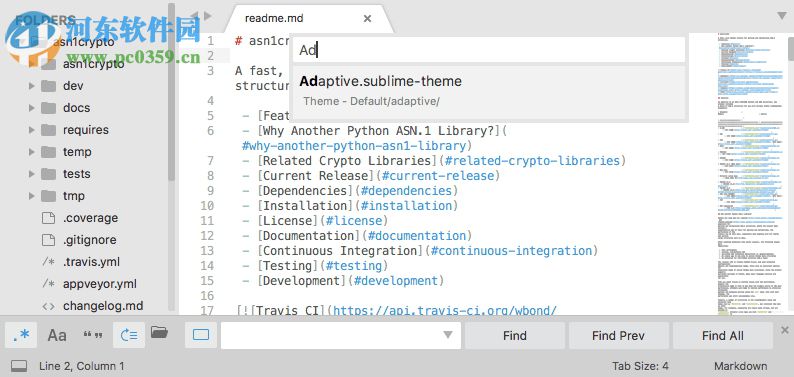
Task: Click the sidebar vertical scrollbar
Action: [171, 91]
